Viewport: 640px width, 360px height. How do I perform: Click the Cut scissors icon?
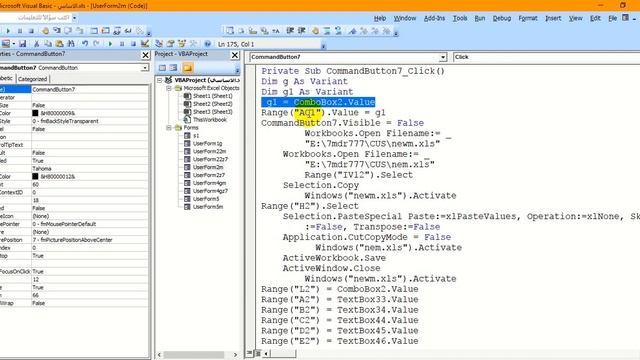click(x=36, y=44)
